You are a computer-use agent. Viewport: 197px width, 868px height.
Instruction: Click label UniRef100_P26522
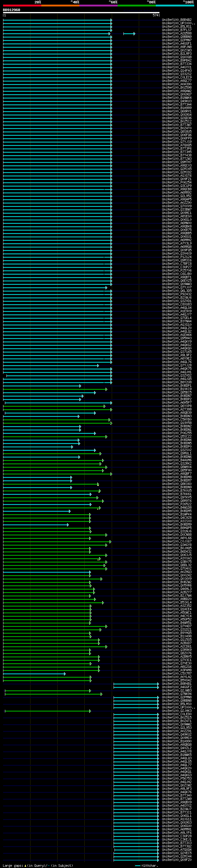[177, 504]
